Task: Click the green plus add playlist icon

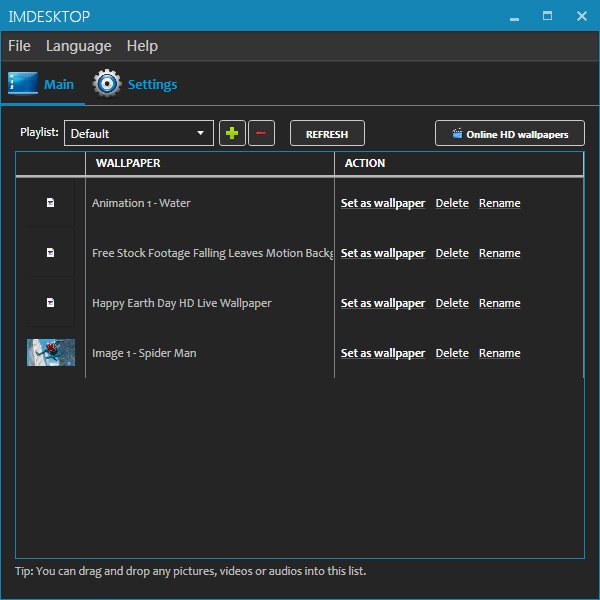Action: (x=232, y=133)
